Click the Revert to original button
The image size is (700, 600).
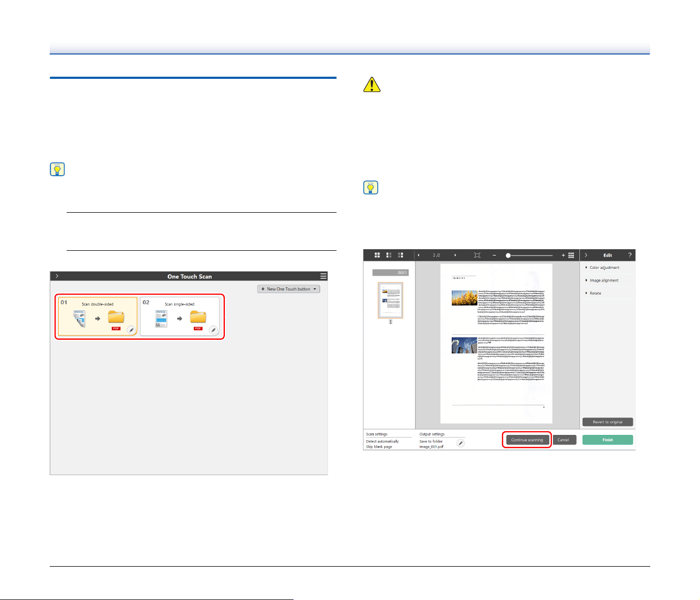coord(607,422)
